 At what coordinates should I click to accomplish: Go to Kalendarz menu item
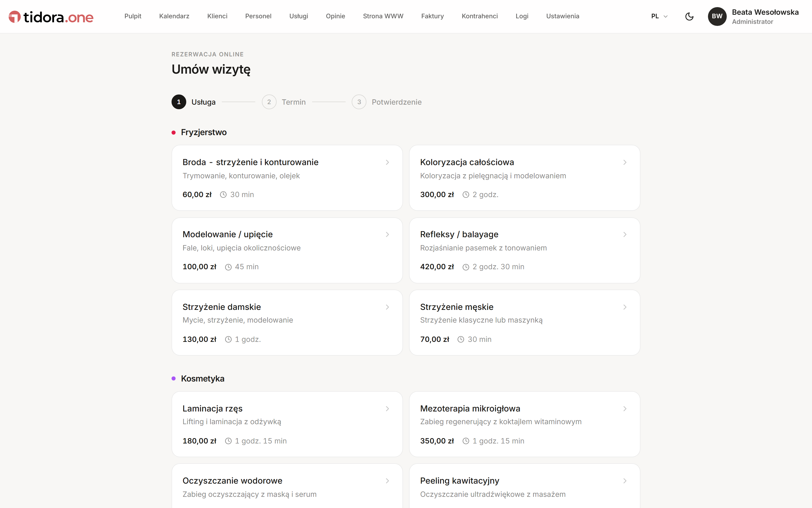click(x=174, y=16)
